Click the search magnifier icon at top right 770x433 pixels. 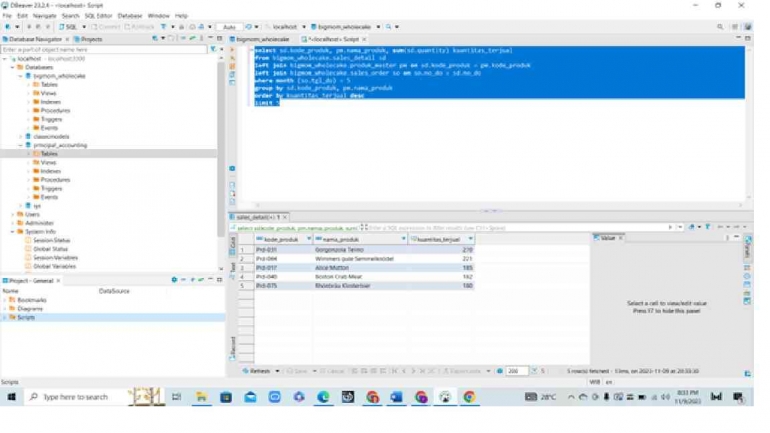[x=720, y=27]
